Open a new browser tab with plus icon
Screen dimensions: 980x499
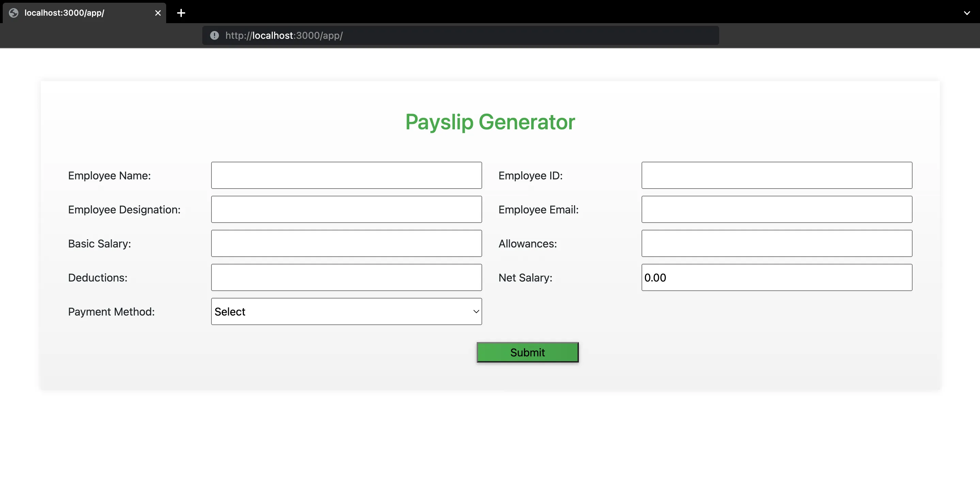tap(181, 13)
